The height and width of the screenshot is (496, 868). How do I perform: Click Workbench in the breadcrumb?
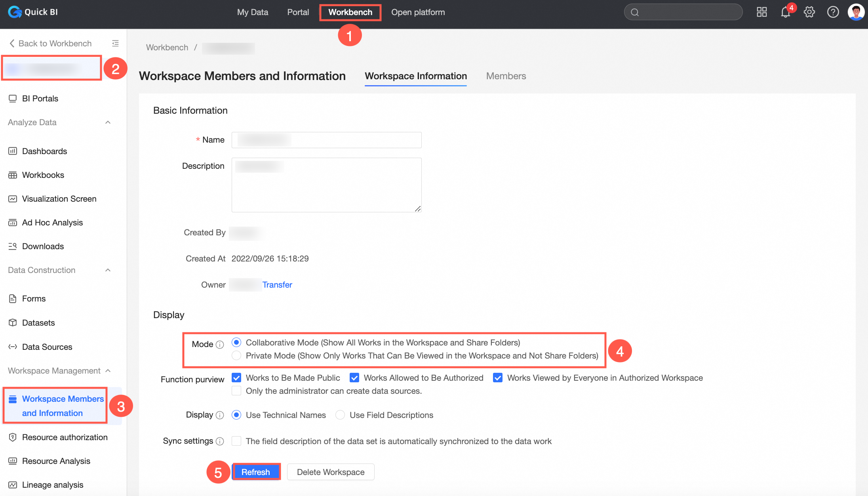click(x=167, y=48)
